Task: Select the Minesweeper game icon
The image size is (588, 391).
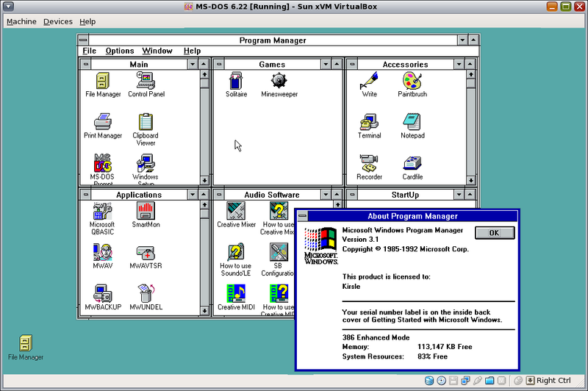Action: (279, 85)
